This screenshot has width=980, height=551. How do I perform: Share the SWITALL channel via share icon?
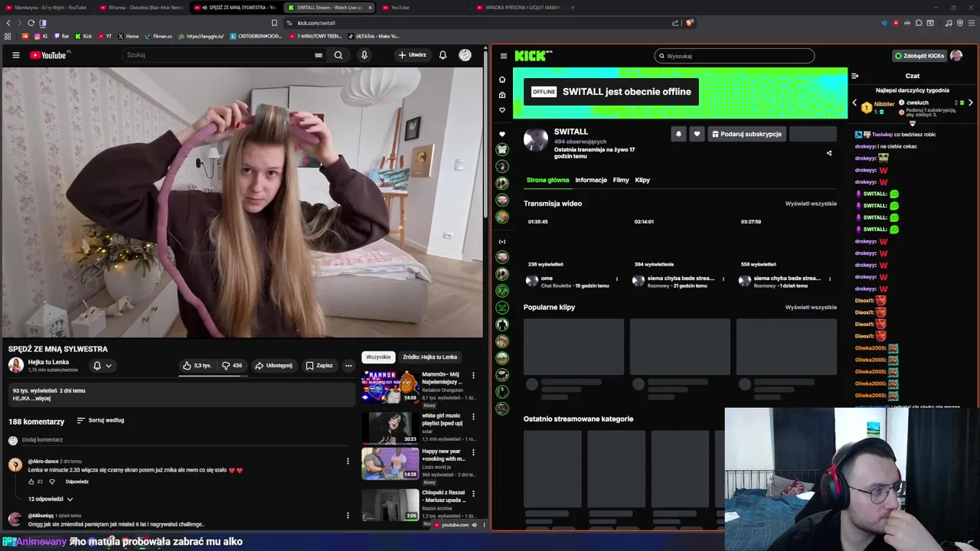tap(829, 153)
